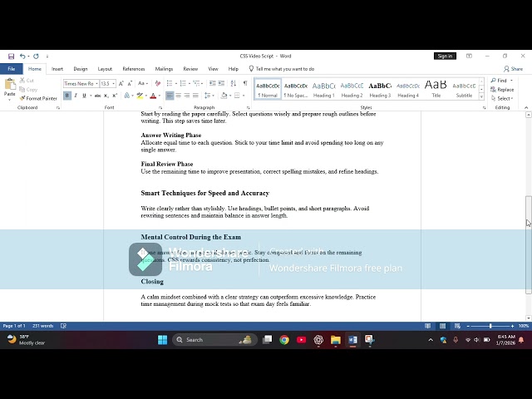Toggle Strikethrough formatting

[98, 96]
